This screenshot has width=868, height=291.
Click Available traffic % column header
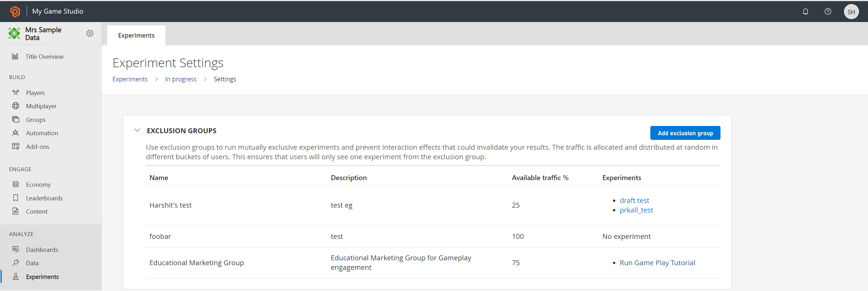(x=540, y=178)
